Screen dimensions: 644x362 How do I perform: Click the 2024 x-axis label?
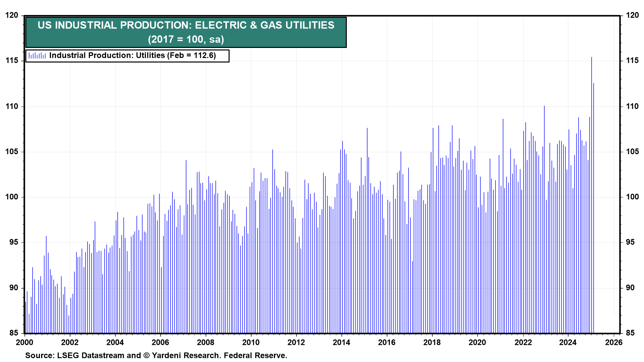click(x=568, y=342)
